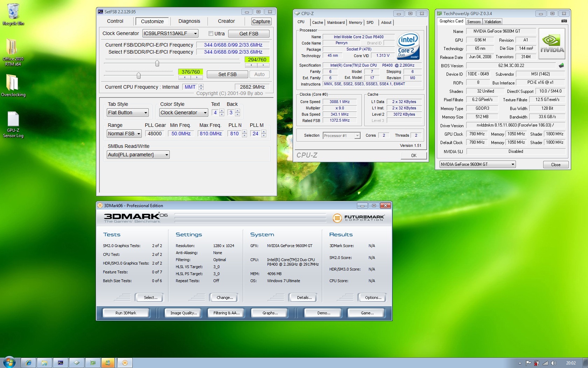The height and width of the screenshot is (368, 588).
Task: Open the Office 2010 RTM x64 folder
Action: point(13,52)
